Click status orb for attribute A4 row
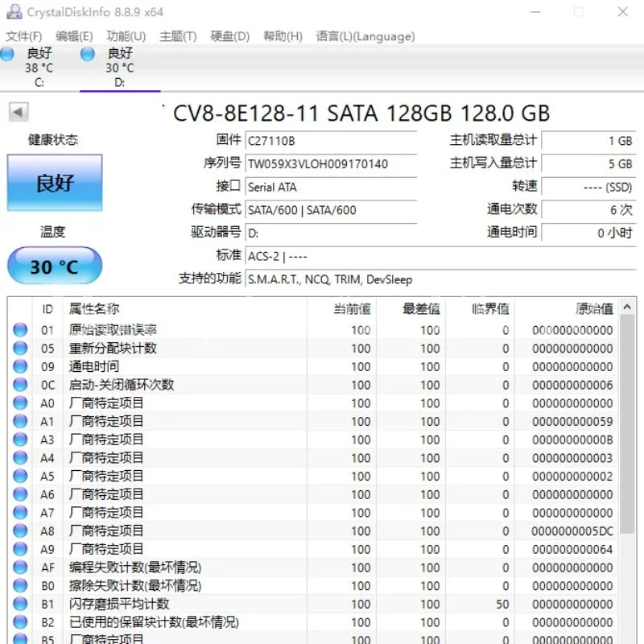The height and width of the screenshot is (644, 644). pyautogui.click(x=20, y=458)
